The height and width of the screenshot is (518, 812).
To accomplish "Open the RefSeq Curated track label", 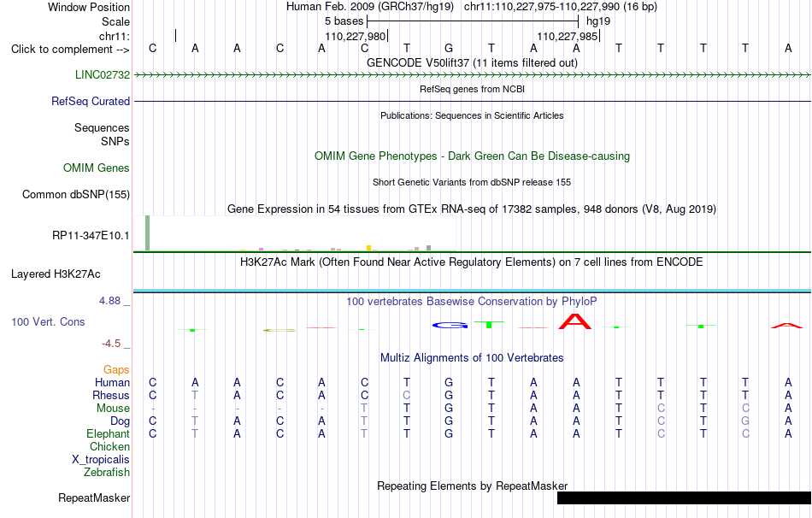I will click(91, 101).
